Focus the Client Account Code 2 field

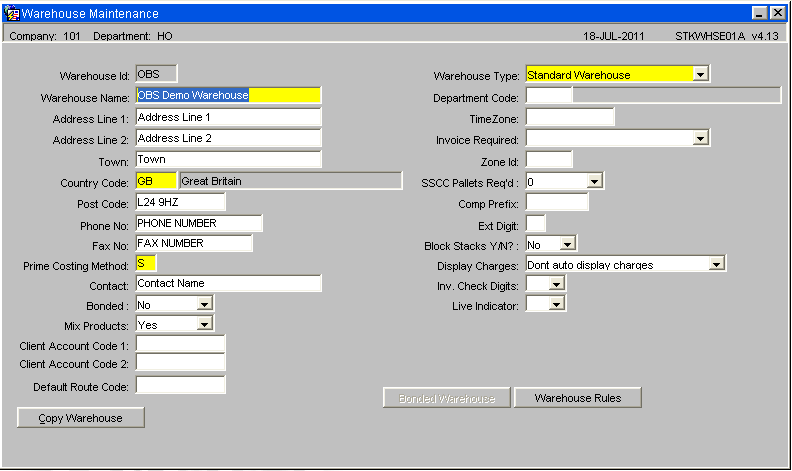click(x=180, y=362)
